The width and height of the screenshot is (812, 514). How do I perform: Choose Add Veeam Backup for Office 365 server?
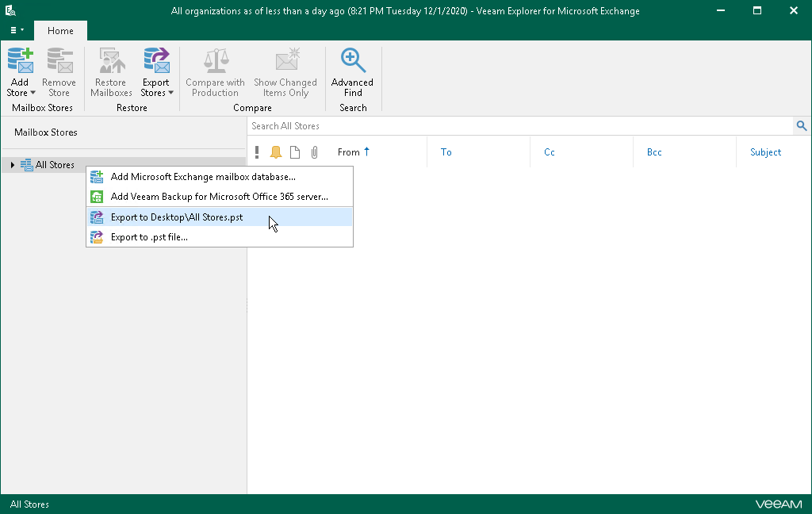point(220,197)
